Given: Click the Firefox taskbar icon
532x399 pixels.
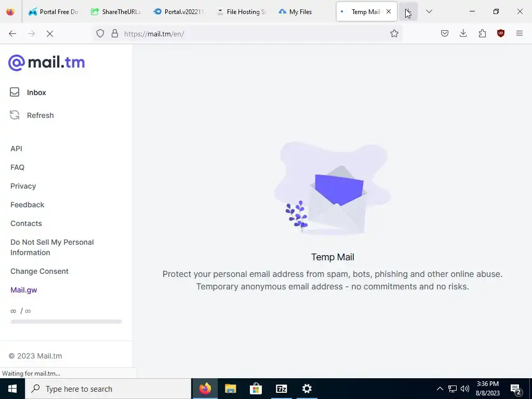Looking at the screenshot, I should 205,389.
